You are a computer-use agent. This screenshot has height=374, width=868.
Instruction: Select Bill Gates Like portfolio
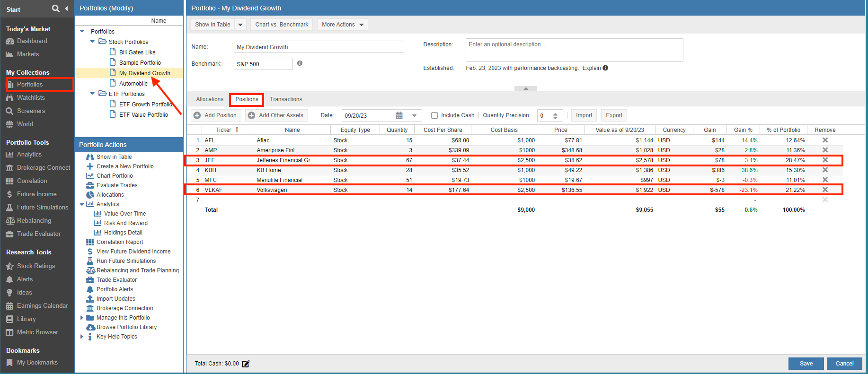point(137,52)
